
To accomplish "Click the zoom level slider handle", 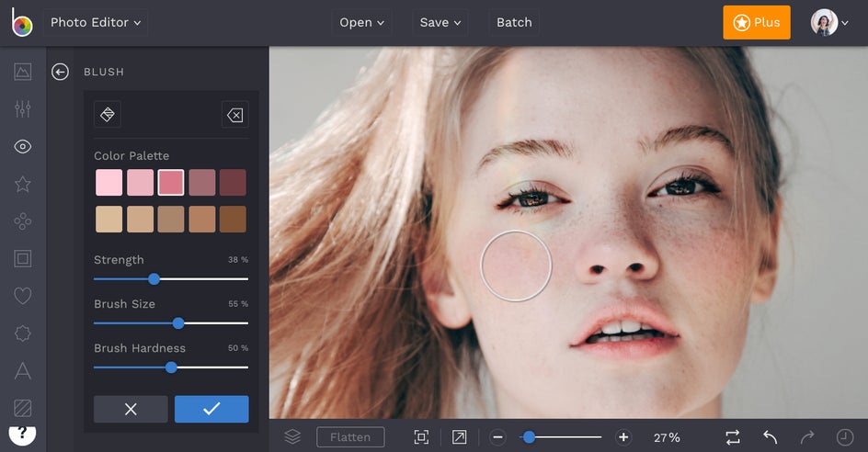I will pos(530,437).
